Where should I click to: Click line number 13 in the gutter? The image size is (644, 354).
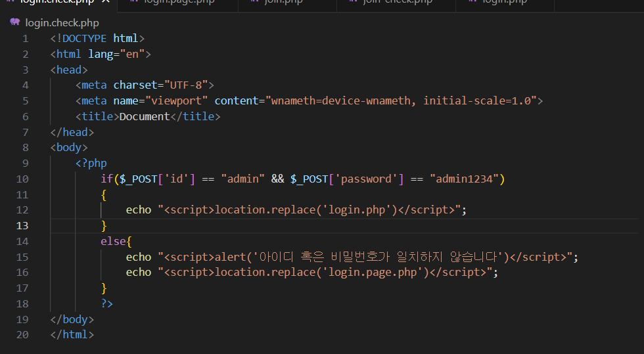(x=22, y=225)
